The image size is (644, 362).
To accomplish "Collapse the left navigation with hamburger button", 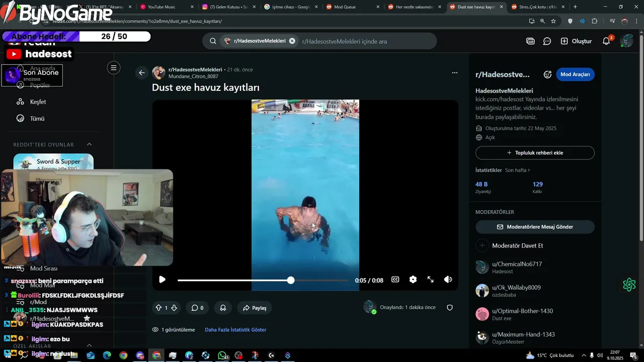I will [x=114, y=68].
